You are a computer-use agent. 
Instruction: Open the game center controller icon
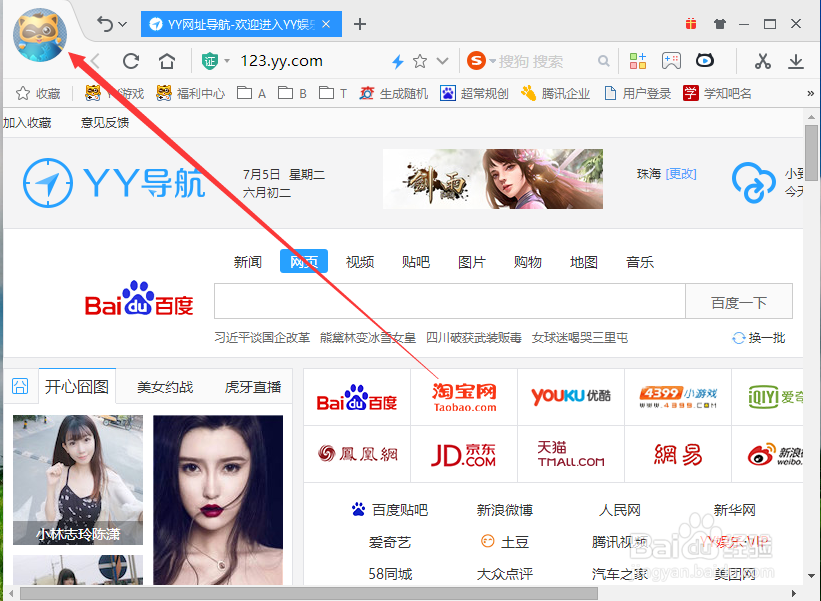671,61
